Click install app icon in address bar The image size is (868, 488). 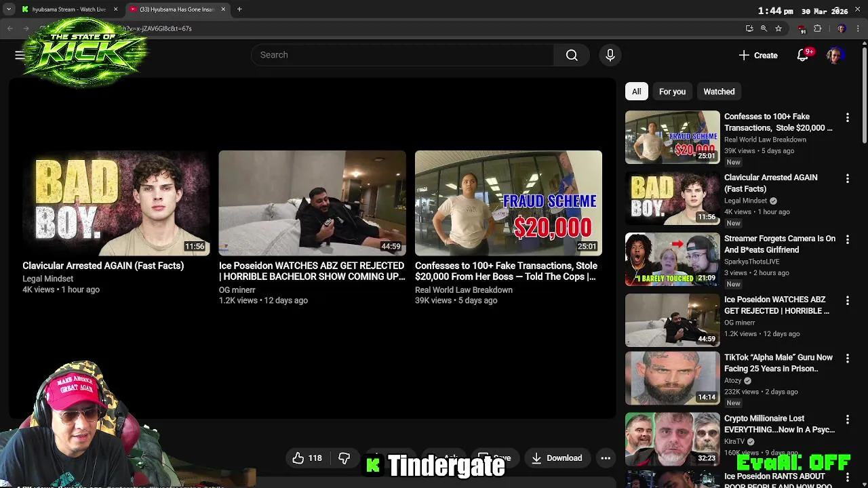(749, 28)
